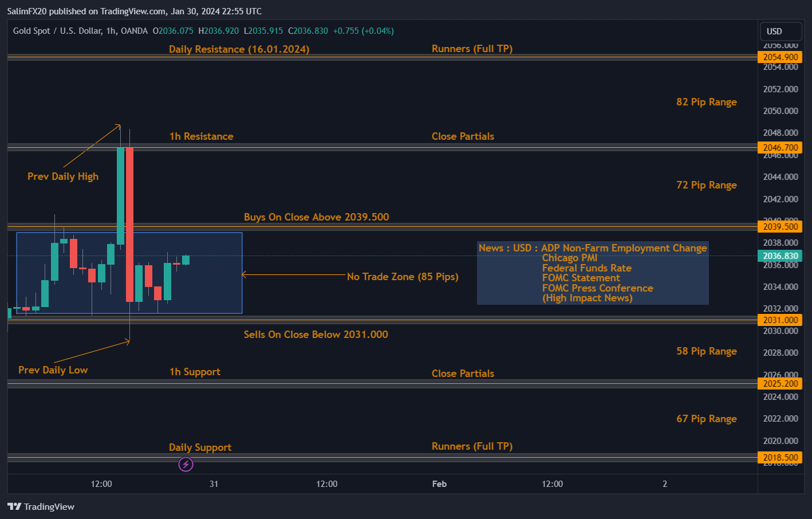Click the teal 2036.830 current price tag
The height and width of the screenshot is (519, 812).
click(x=780, y=255)
